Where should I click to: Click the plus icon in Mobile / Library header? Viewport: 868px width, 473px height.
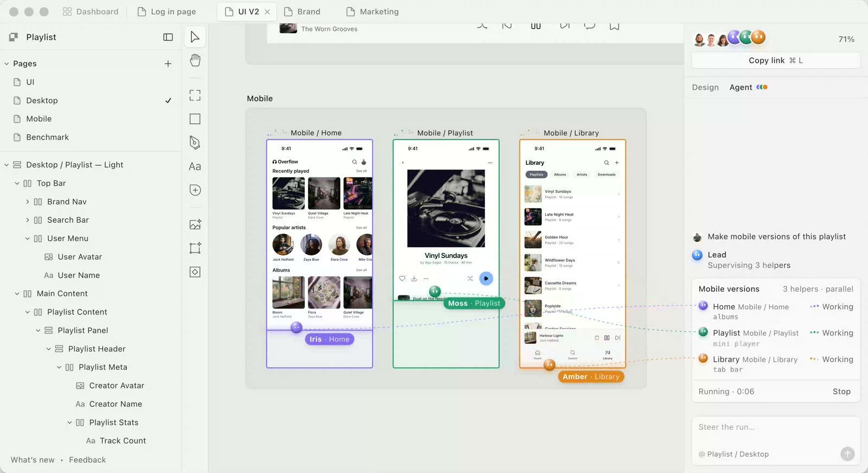tap(617, 163)
